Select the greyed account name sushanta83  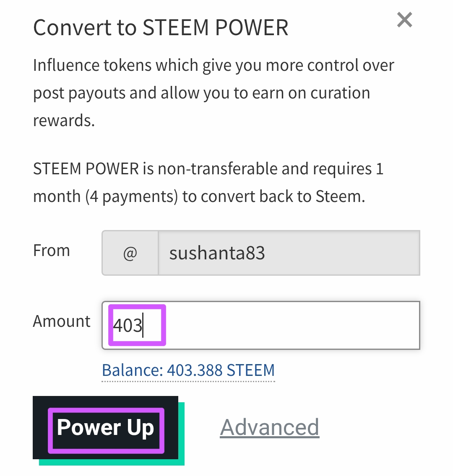click(x=217, y=253)
